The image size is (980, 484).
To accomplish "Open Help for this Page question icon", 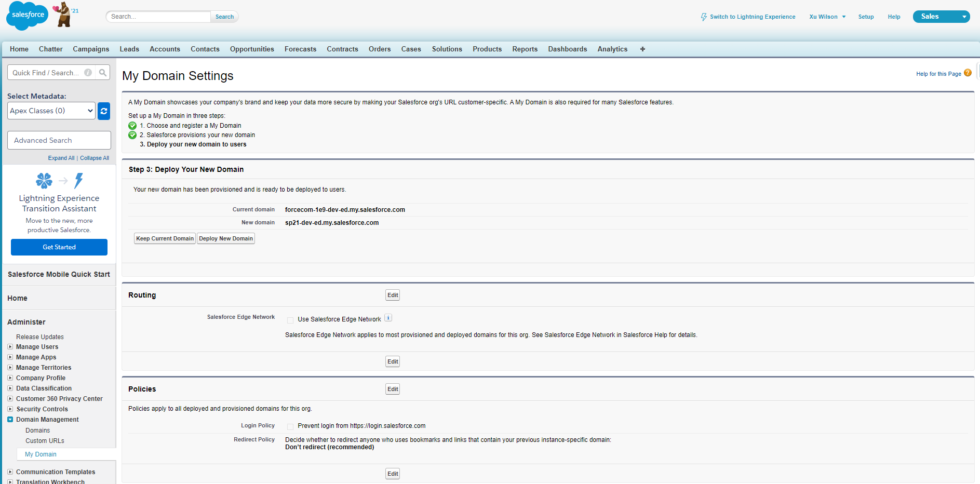I will tap(968, 73).
